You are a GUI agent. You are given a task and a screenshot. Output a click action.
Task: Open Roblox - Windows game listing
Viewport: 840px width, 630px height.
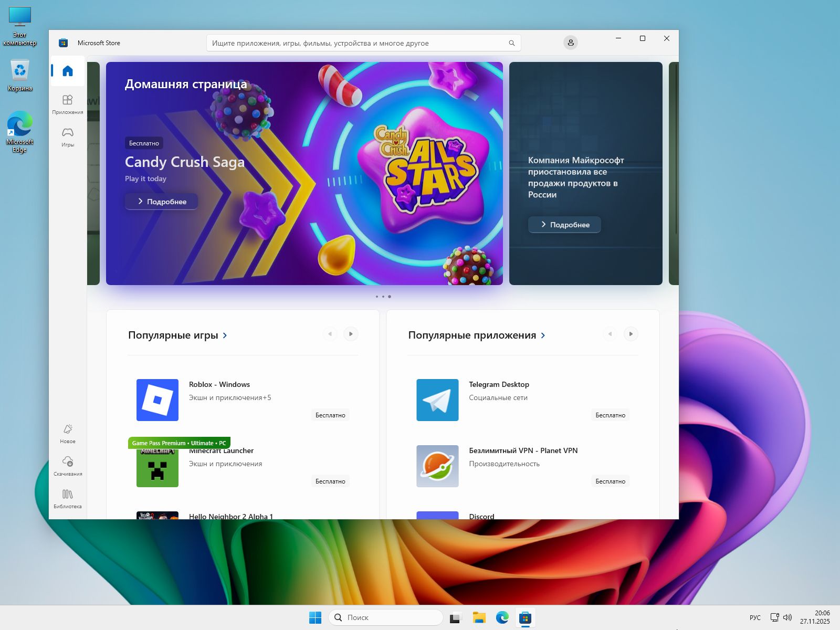219,385
